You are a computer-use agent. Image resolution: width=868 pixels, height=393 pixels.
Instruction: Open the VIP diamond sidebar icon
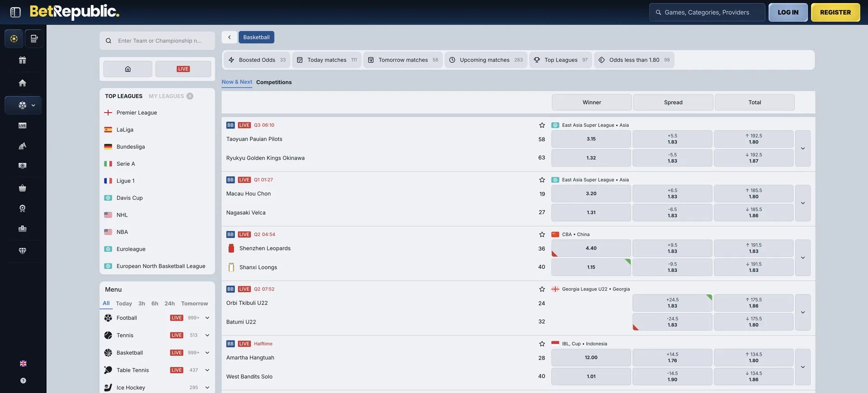pos(23,251)
